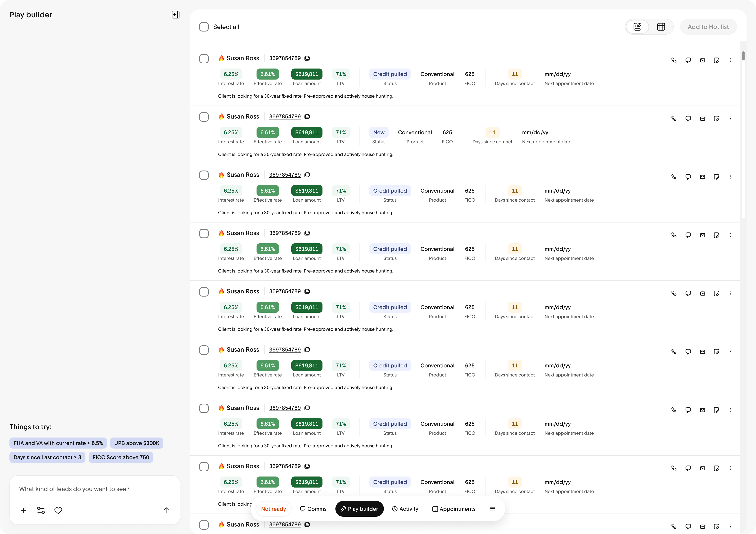Open hamburger menu in bottom bar
Viewport: 756px width, 534px height.
(x=492, y=509)
